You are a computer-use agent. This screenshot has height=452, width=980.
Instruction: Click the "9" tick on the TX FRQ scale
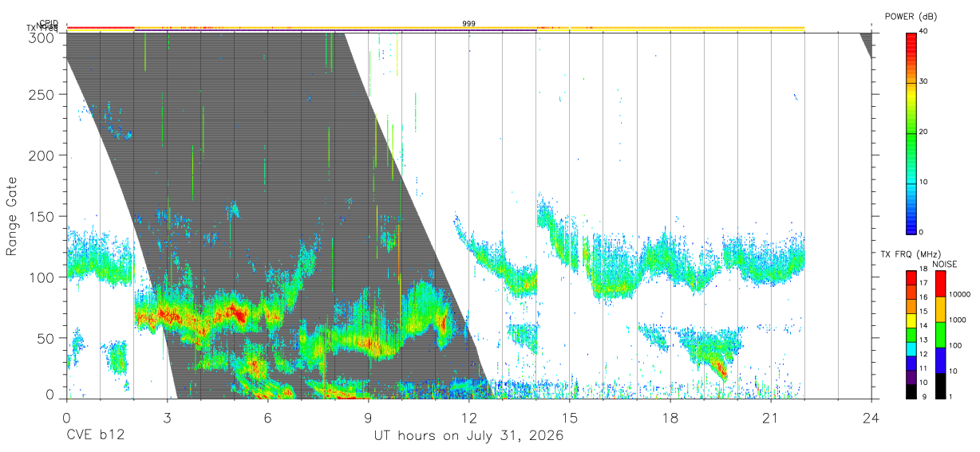tap(924, 396)
